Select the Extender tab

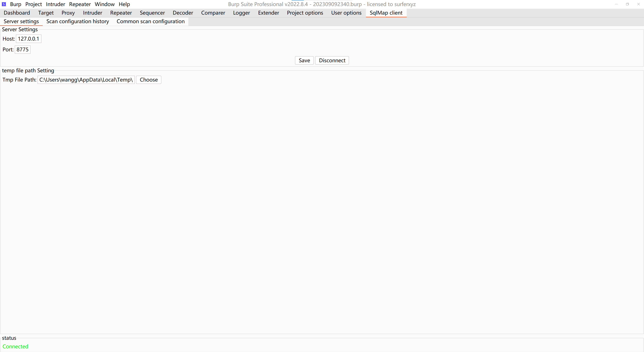(268, 13)
